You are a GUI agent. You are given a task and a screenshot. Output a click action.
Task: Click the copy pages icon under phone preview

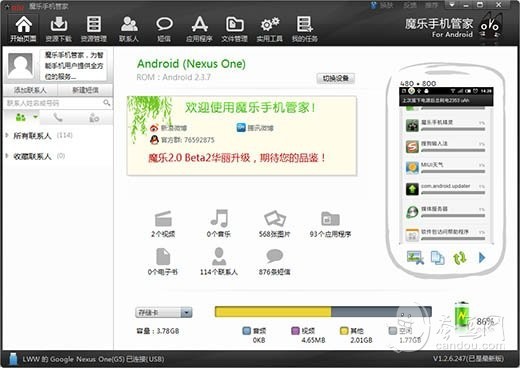click(x=437, y=257)
